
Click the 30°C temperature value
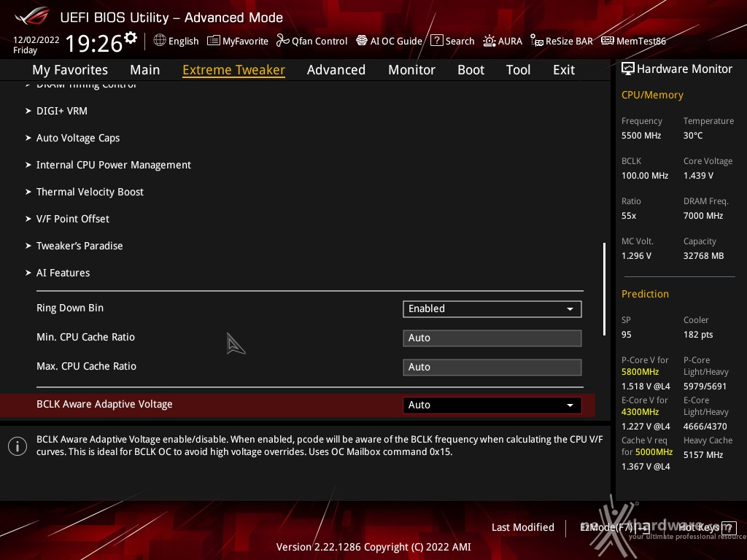point(693,136)
